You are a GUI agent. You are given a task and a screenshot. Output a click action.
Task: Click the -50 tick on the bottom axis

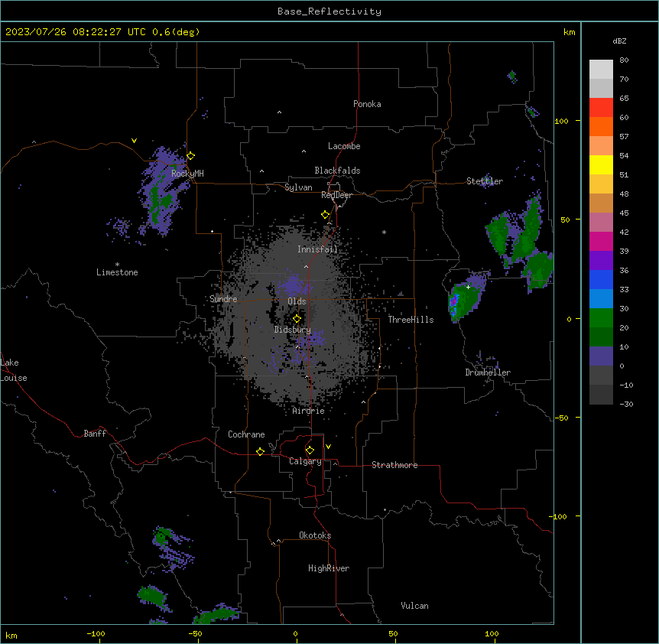pyautogui.click(x=196, y=633)
